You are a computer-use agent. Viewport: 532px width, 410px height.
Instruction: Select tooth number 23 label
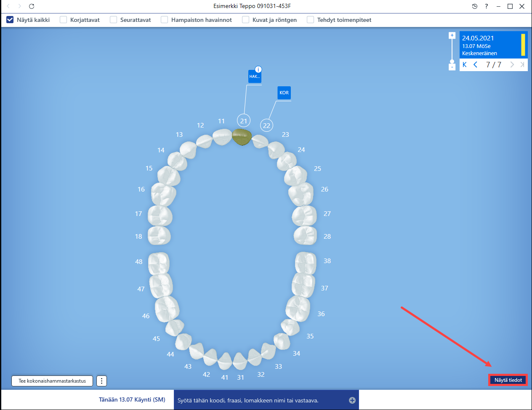pyautogui.click(x=285, y=135)
